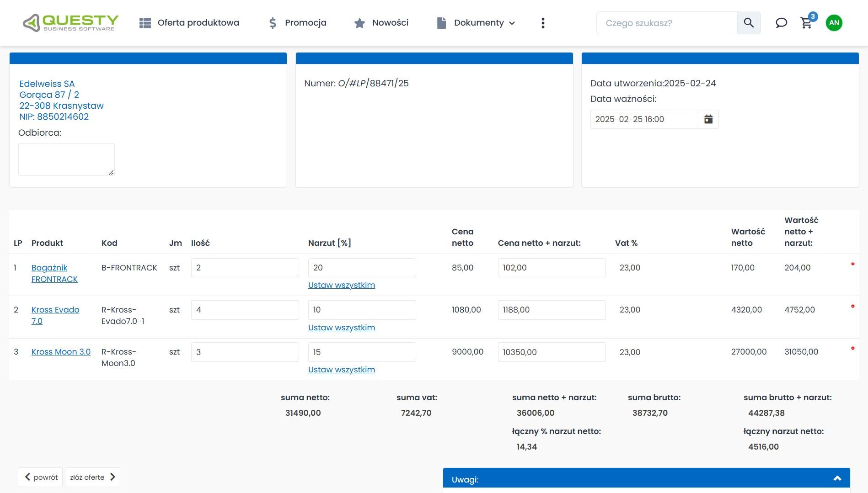Click the łączny % narzut netto value 14,34
The width and height of the screenshot is (868, 493).
(527, 447)
